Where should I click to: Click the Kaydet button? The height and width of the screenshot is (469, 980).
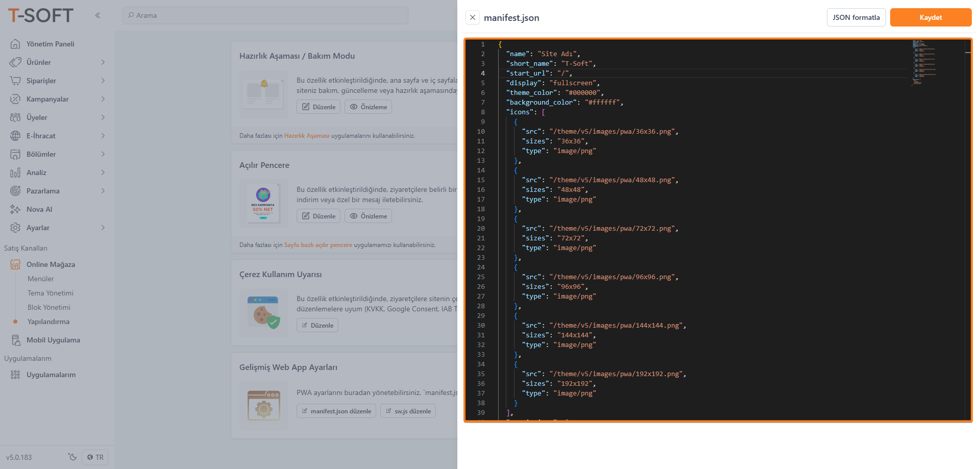(x=930, y=17)
